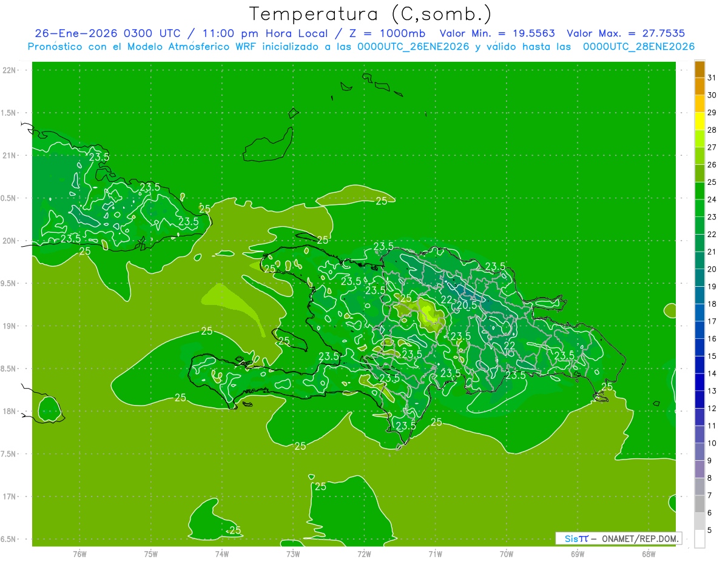Screen dimensions: 728x562
Task: Click the '75W' longitude axis label
Action: 151,554
